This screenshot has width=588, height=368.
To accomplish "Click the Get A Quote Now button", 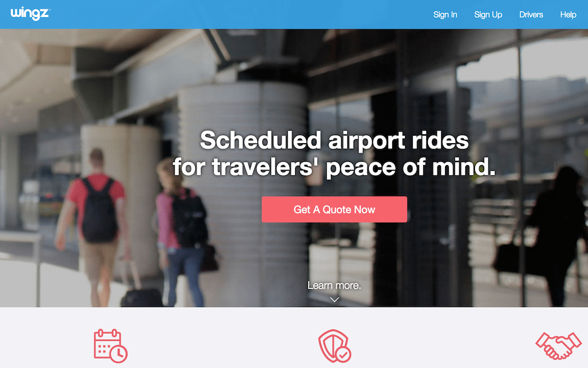I will point(334,209).
